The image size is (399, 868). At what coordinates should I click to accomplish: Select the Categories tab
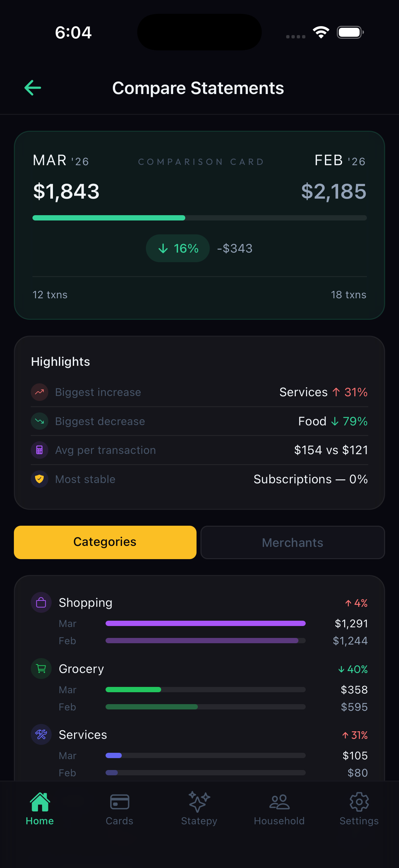point(105,542)
